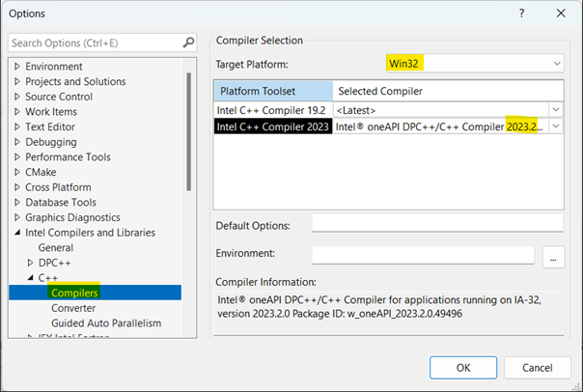
Task: Click the Default Options text field
Action: [x=437, y=224]
